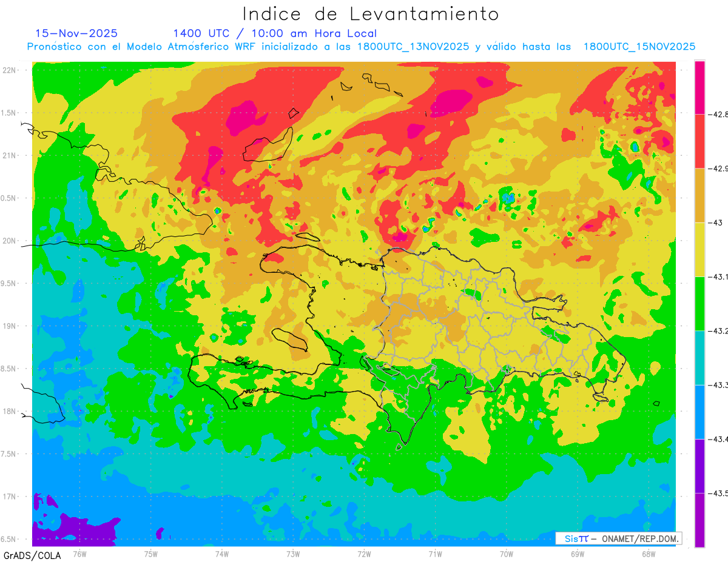The height and width of the screenshot is (562, 728).
Task: Click the 0.5N latitude label
Action: [x=9, y=198]
